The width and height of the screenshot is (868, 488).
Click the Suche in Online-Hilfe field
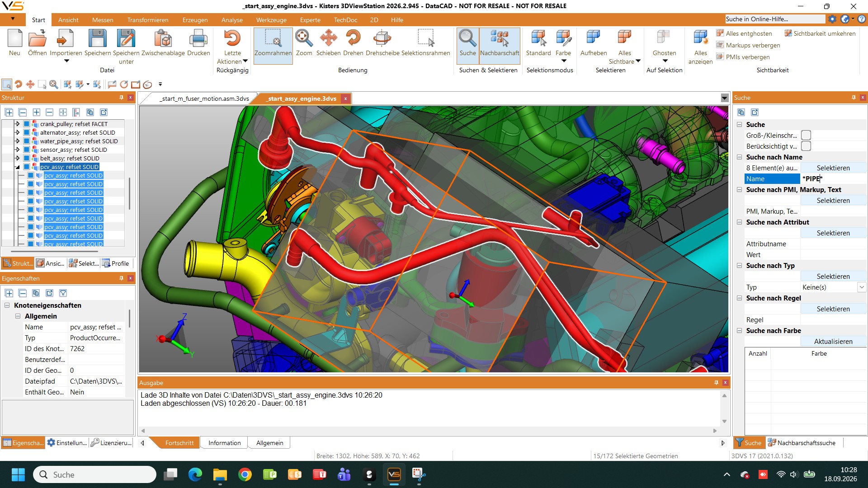point(775,19)
